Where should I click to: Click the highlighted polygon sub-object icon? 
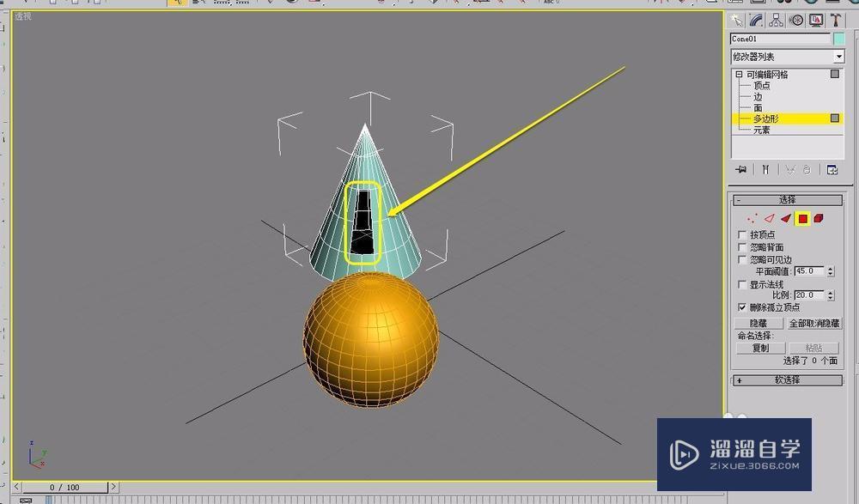click(801, 219)
